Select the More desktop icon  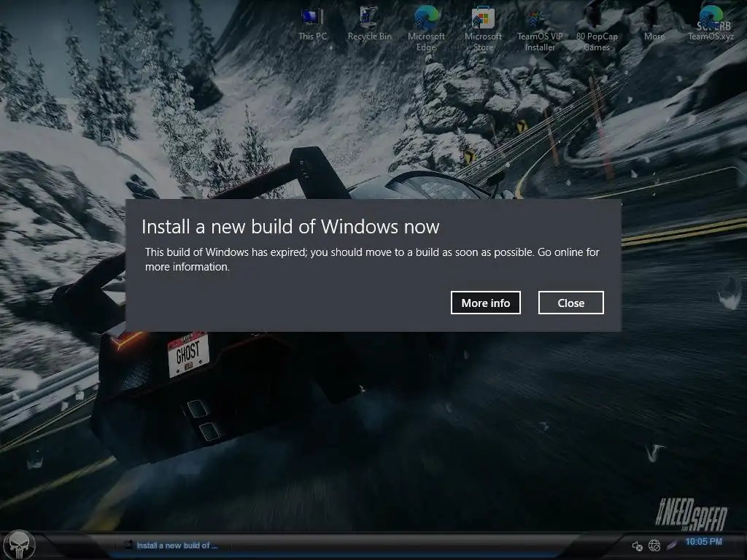pyautogui.click(x=654, y=25)
